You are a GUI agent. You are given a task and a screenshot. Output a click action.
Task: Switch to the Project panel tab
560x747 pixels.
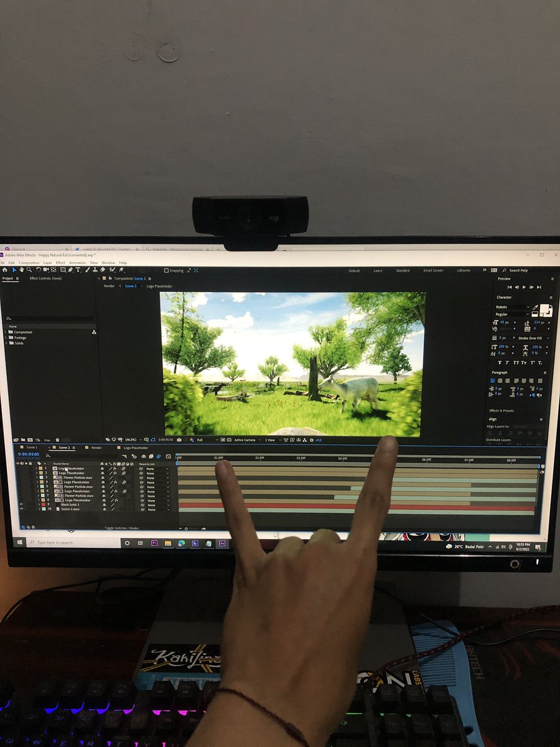pyautogui.click(x=7, y=278)
